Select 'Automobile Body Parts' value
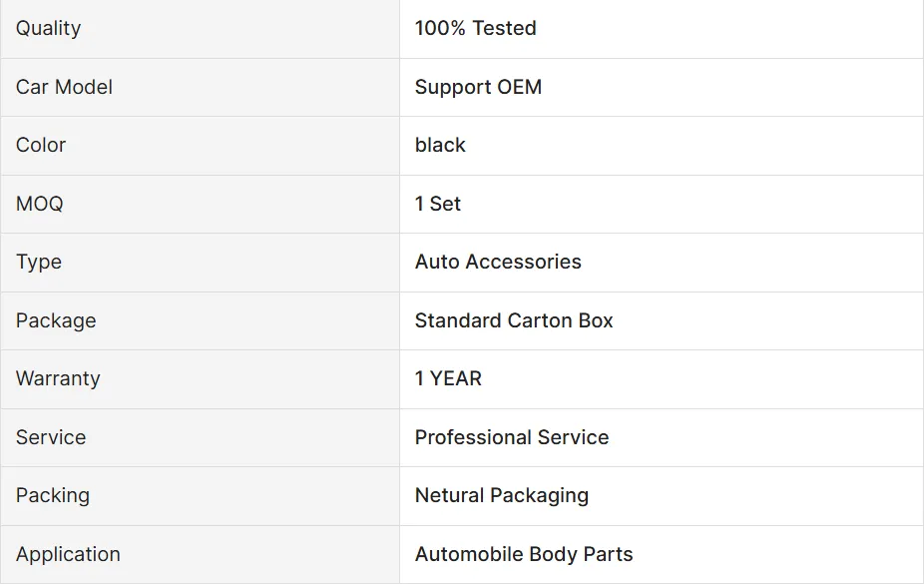 (x=524, y=554)
